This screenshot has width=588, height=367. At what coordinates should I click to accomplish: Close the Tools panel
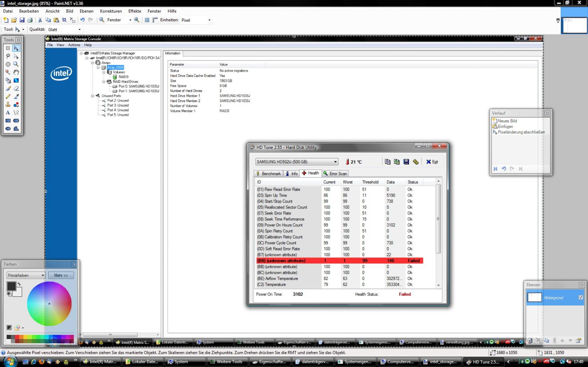pyautogui.click(x=19, y=40)
